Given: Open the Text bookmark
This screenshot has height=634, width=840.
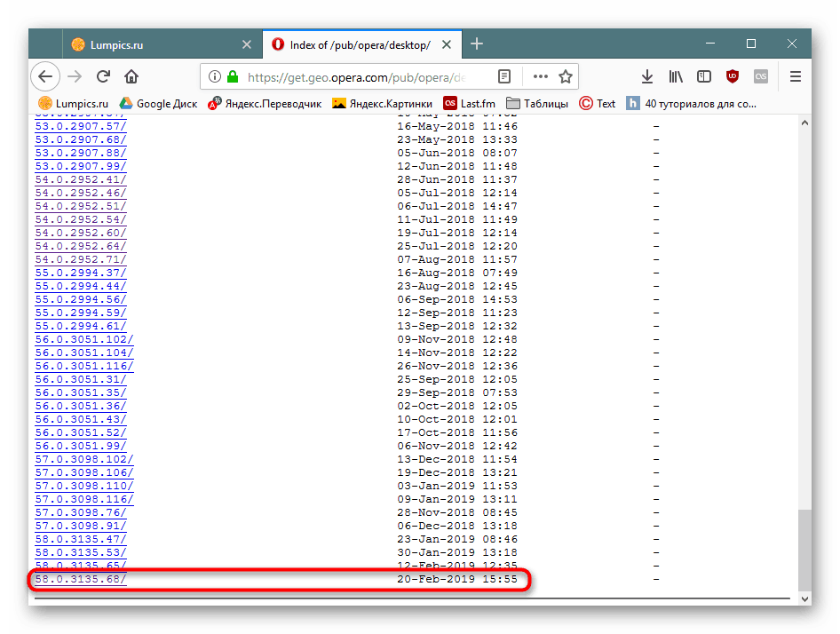Looking at the screenshot, I should [x=597, y=103].
